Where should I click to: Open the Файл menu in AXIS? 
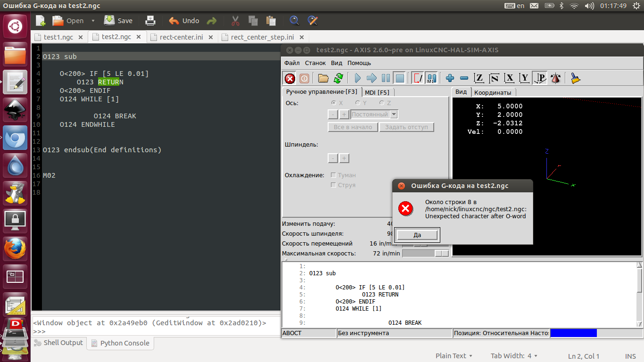click(292, 63)
